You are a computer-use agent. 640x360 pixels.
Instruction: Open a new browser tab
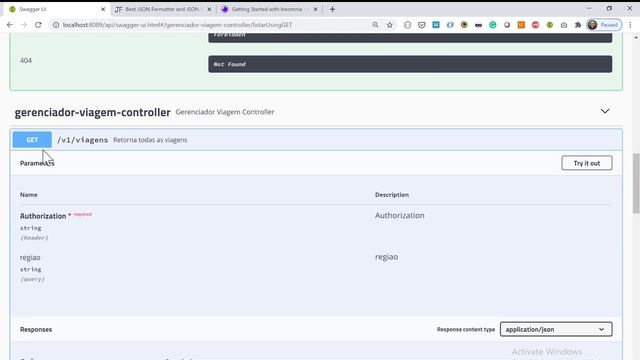coord(332,9)
